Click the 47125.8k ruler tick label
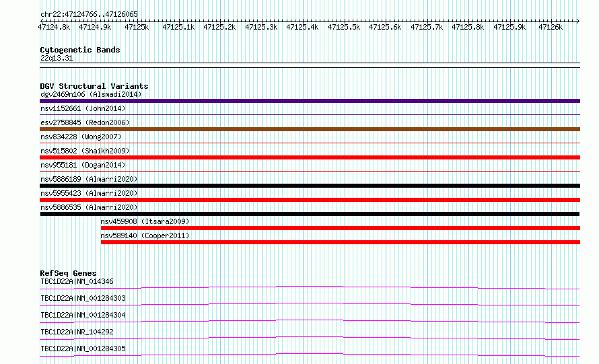 (468, 27)
